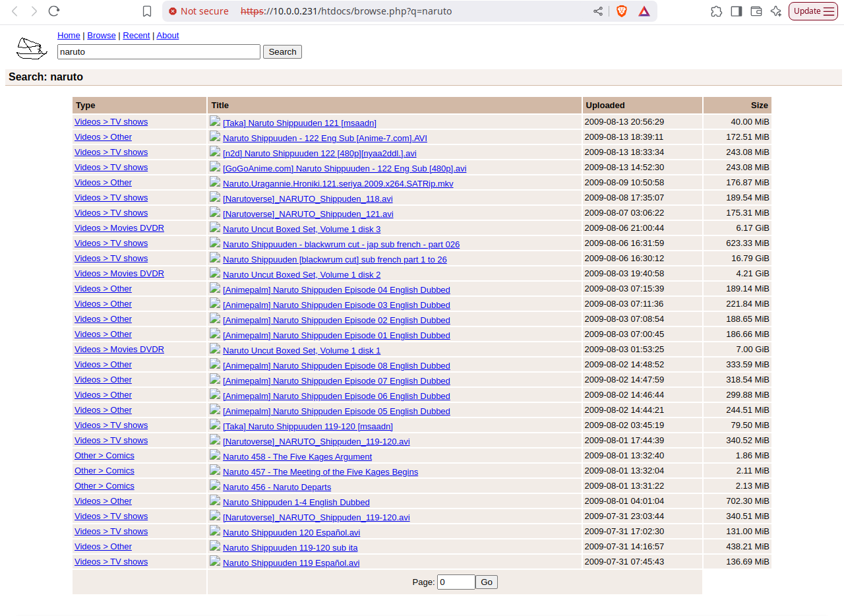Open the Brave Shields lion icon
The image size is (844, 616).
click(x=621, y=11)
